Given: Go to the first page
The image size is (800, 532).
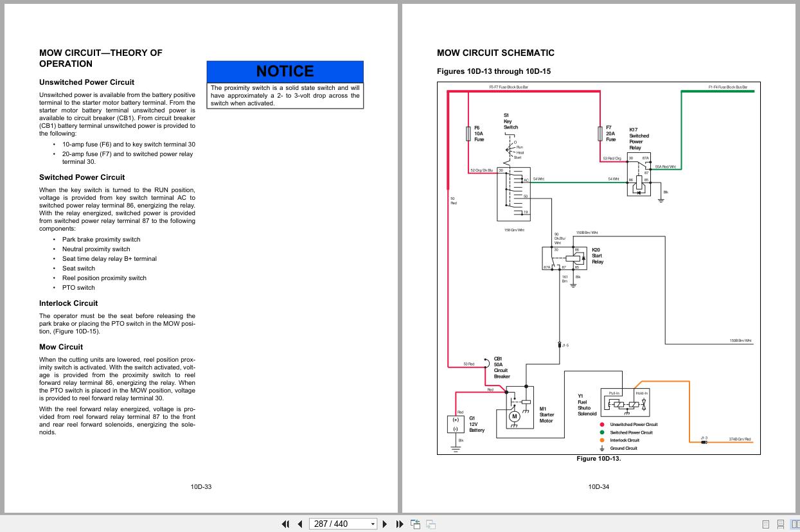Looking at the screenshot, I should click(286, 524).
